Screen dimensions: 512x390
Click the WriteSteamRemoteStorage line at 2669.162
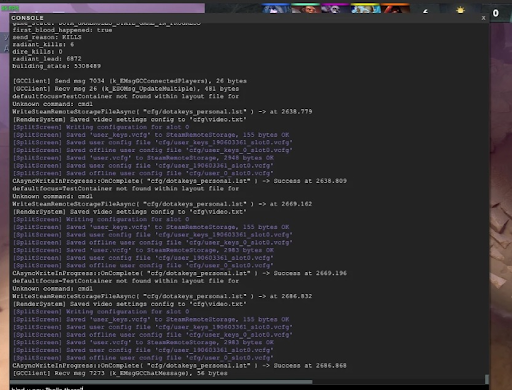[x=162, y=204]
